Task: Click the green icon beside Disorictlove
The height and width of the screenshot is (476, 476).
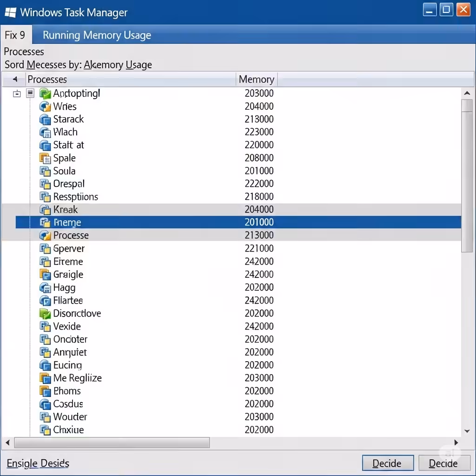Action: (45, 313)
